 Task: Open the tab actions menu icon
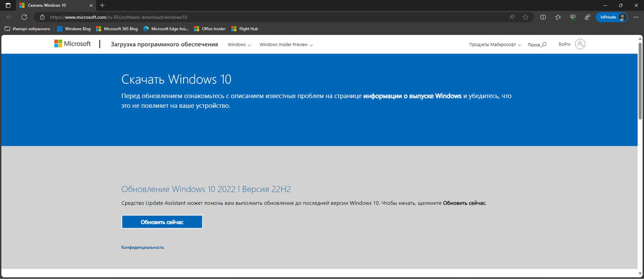pyautogui.click(x=8, y=5)
